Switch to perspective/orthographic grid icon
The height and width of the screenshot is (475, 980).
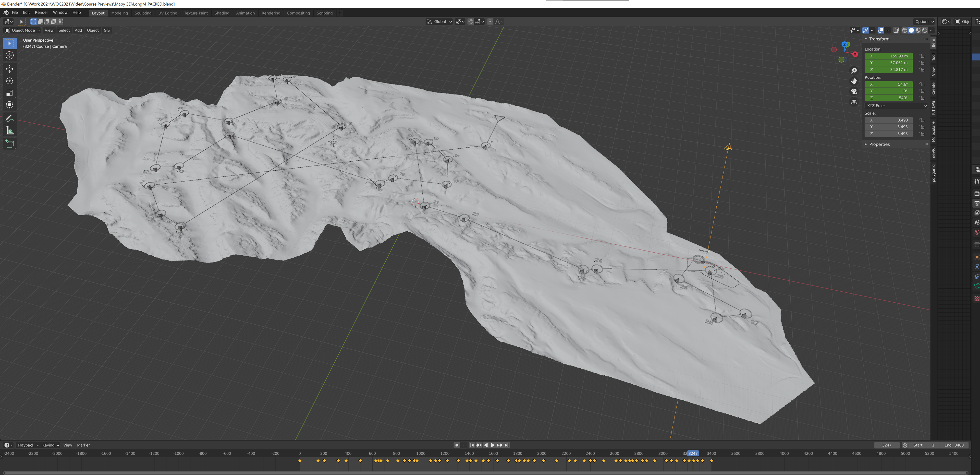click(854, 102)
